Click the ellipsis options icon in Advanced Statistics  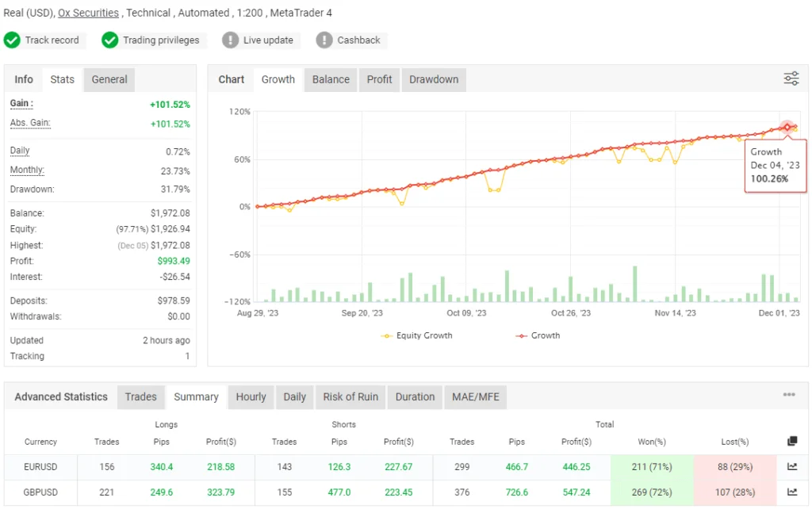tap(789, 394)
